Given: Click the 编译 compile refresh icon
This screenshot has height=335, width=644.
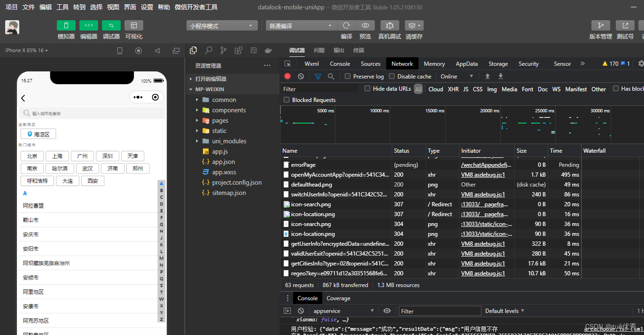Looking at the screenshot, I should 346,25.
